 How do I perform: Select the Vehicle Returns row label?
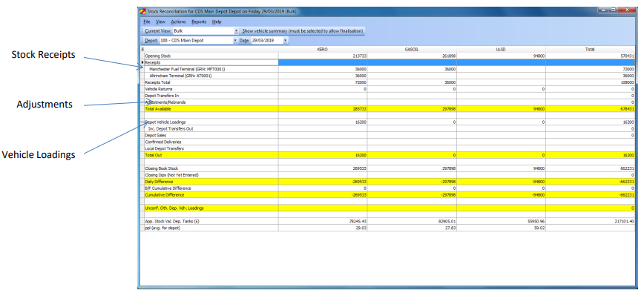pos(159,88)
